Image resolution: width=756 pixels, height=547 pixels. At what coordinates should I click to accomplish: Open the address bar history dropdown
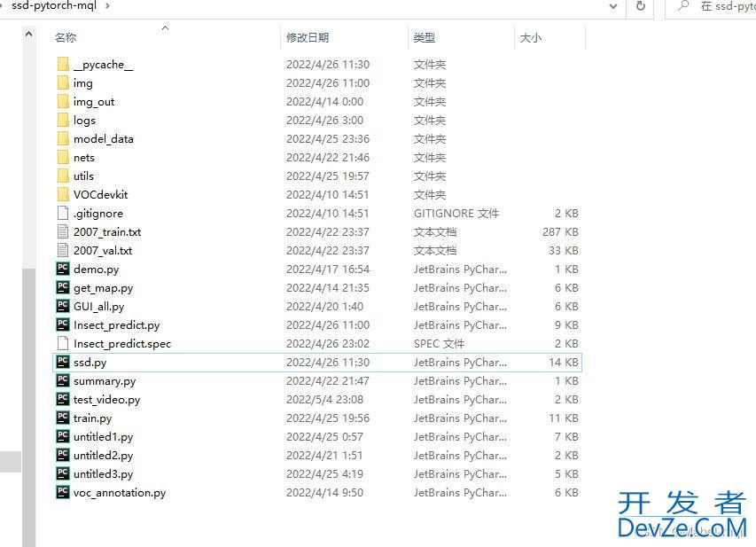pyautogui.click(x=613, y=6)
